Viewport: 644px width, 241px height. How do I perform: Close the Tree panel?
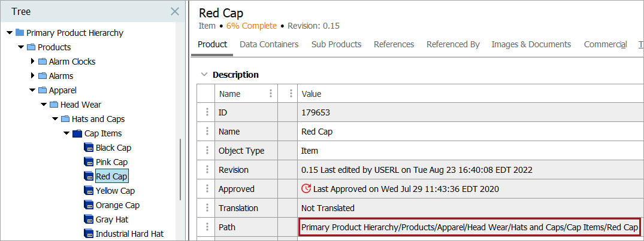[x=175, y=11]
